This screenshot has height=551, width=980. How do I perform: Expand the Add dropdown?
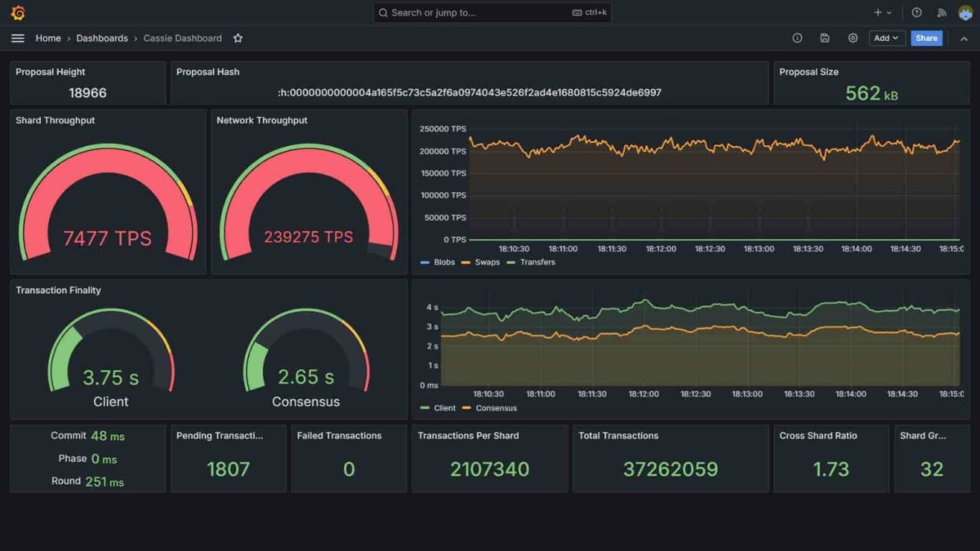point(886,38)
